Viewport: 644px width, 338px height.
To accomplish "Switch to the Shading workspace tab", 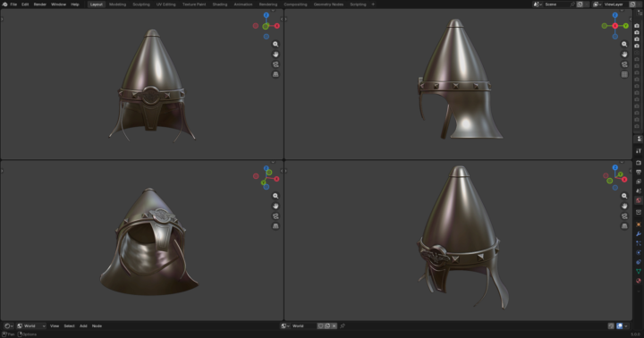I will (x=220, y=4).
